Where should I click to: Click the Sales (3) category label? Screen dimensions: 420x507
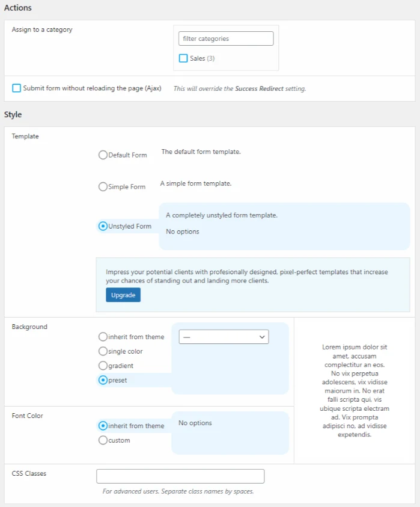pyautogui.click(x=202, y=58)
